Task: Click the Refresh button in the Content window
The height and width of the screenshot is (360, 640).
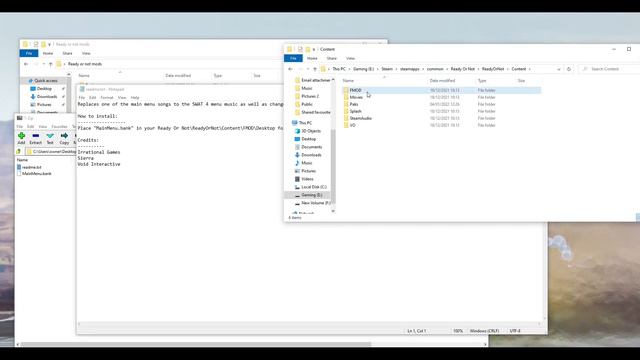Action: point(569,69)
